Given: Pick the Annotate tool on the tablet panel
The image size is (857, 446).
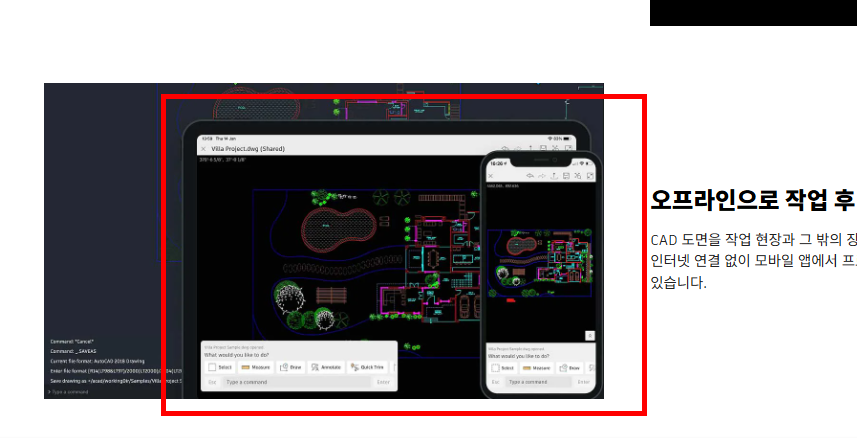Looking at the screenshot, I should [326, 367].
